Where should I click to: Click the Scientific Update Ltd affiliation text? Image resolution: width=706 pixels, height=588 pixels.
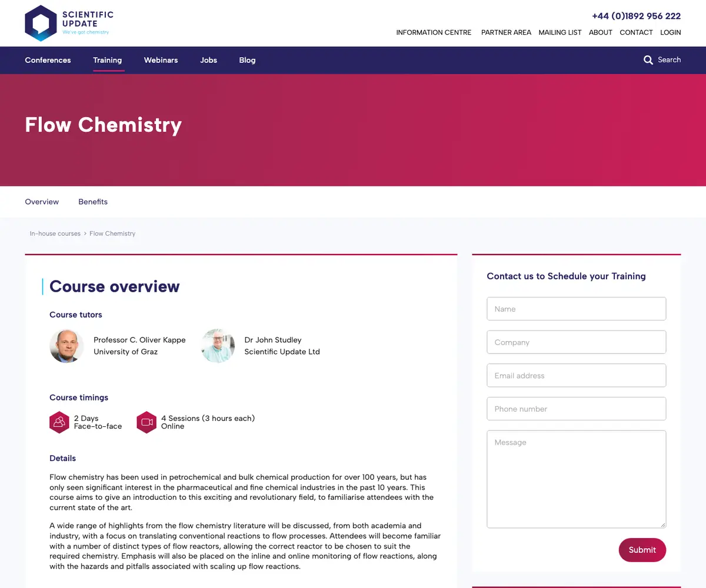[282, 352]
